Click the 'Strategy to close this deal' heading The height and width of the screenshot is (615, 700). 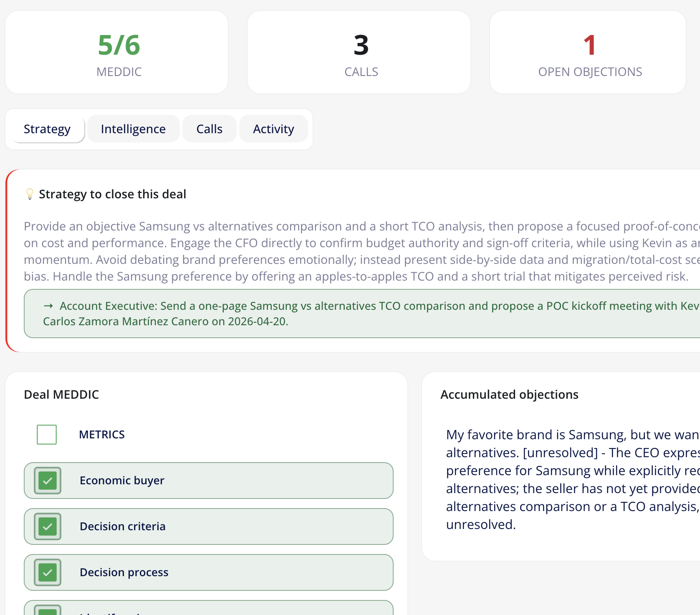click(x=112, y=194)
